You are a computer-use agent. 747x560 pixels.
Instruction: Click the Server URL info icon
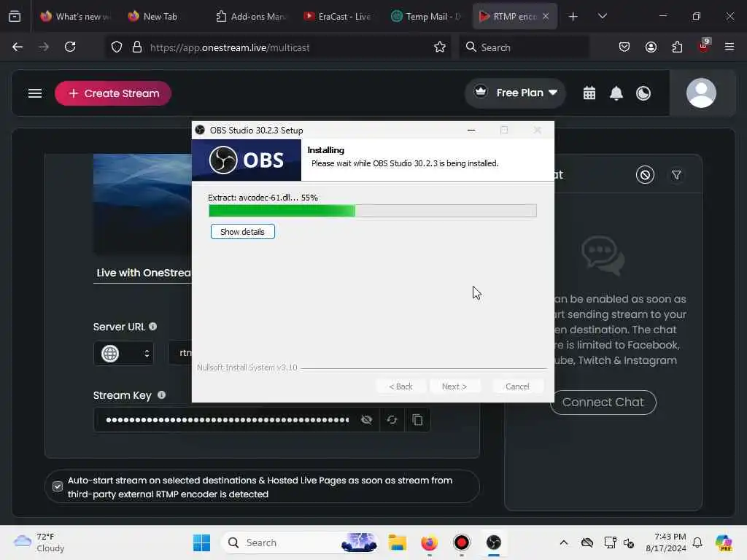point(152,327)
